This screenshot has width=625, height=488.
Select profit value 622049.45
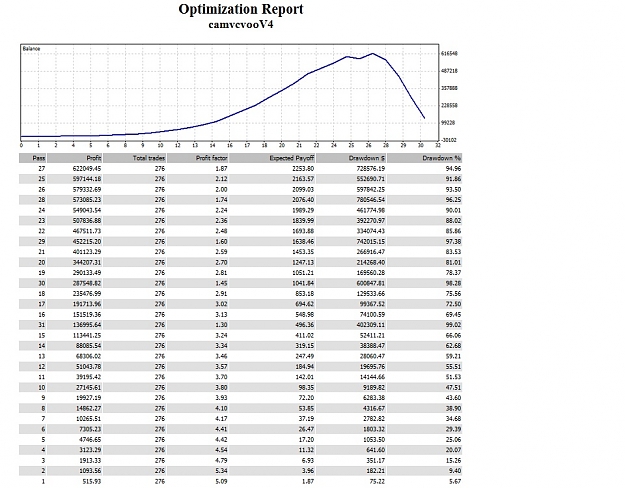pos(86,169)
